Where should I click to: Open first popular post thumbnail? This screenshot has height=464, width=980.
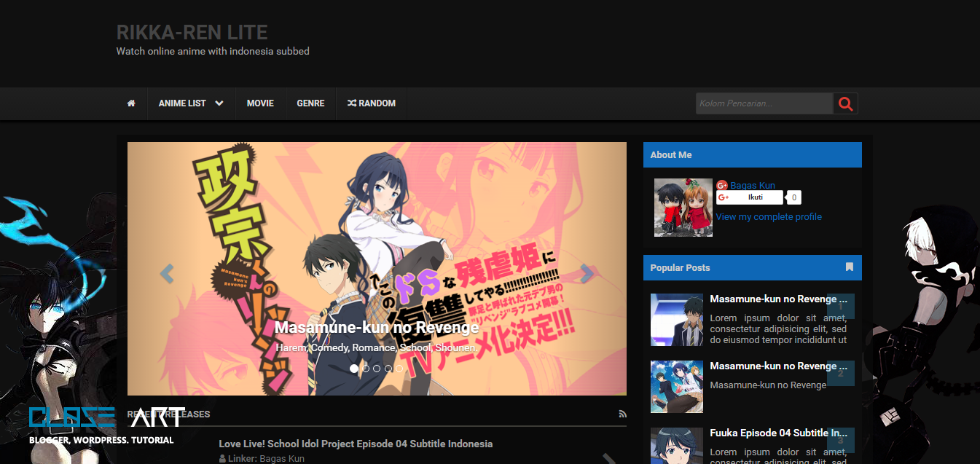coord(677,320)
